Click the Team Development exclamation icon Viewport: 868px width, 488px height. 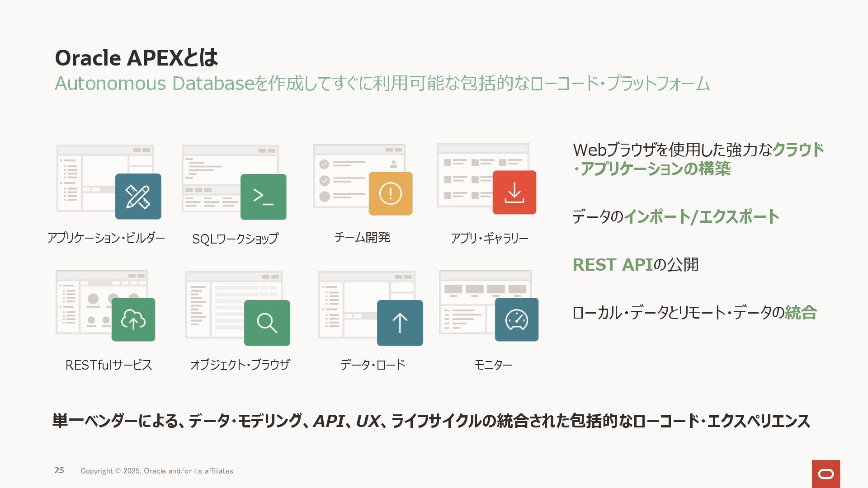(x=391, y=193)
